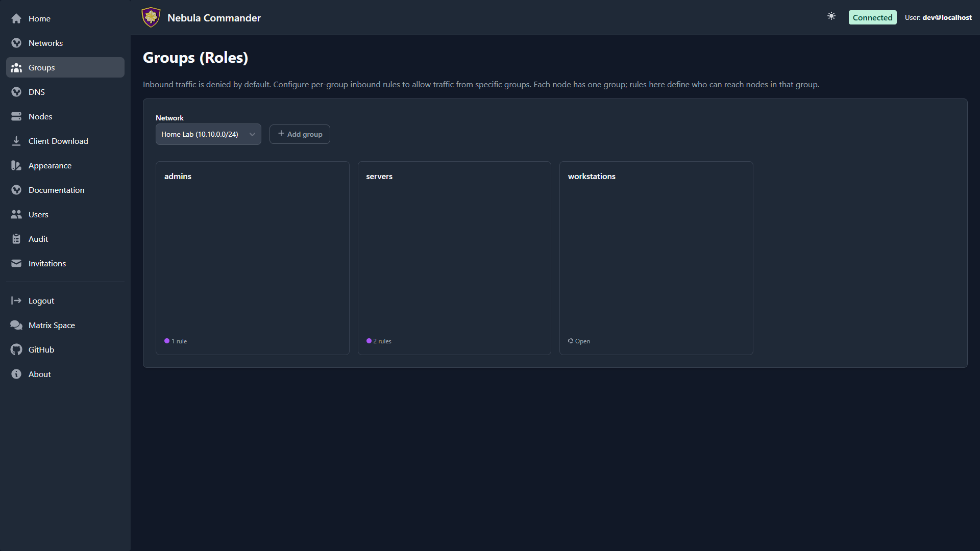Click the Nodes server icon
The height and width of the screenshot is (551, 980).
pos(16,116)
